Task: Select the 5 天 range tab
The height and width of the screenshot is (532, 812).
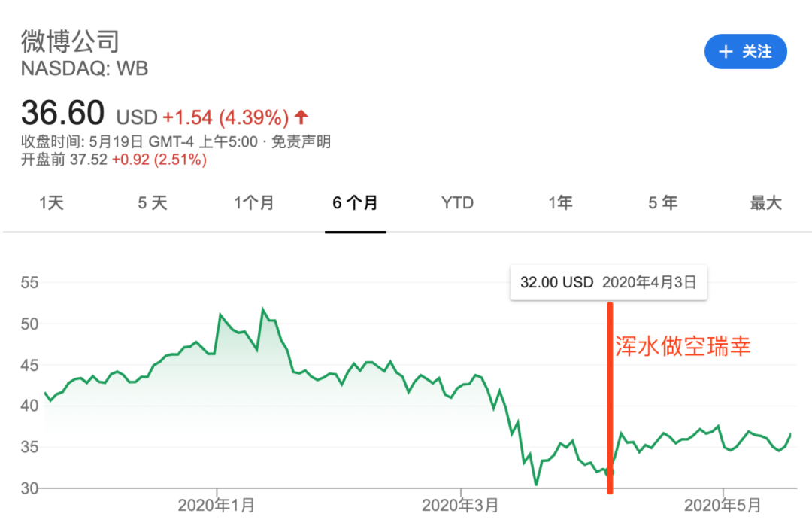Action: tap(153, 203)
